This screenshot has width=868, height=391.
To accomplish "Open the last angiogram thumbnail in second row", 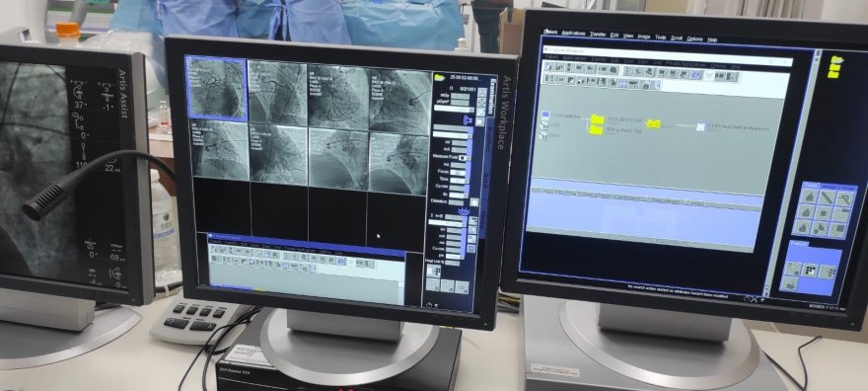I will click(x=399, y=163).
